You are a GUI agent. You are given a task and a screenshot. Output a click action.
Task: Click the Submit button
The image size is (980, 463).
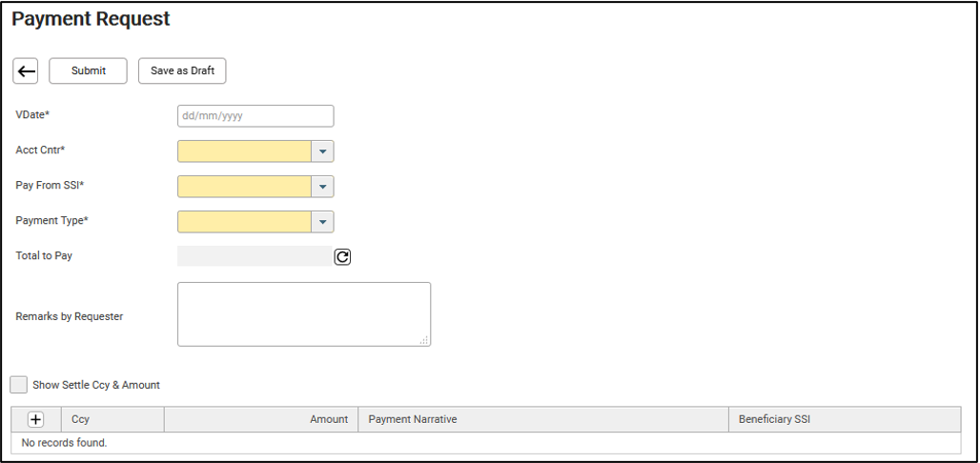coord(88,71)
